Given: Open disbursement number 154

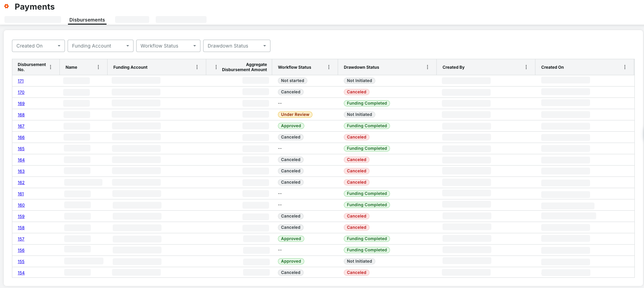Looking at the screenshot, I should pyautogui.click(x=21, y=273).
